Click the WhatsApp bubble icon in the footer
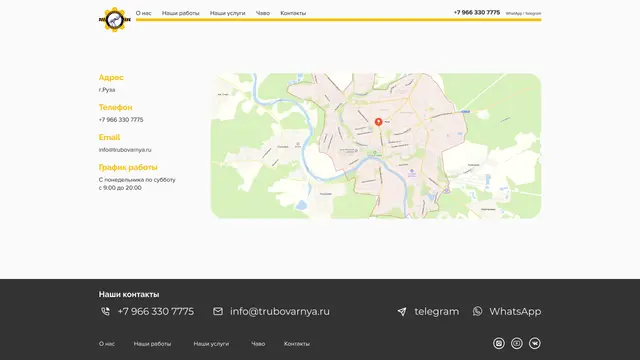The image size is (640, 360). coord(478,311)
